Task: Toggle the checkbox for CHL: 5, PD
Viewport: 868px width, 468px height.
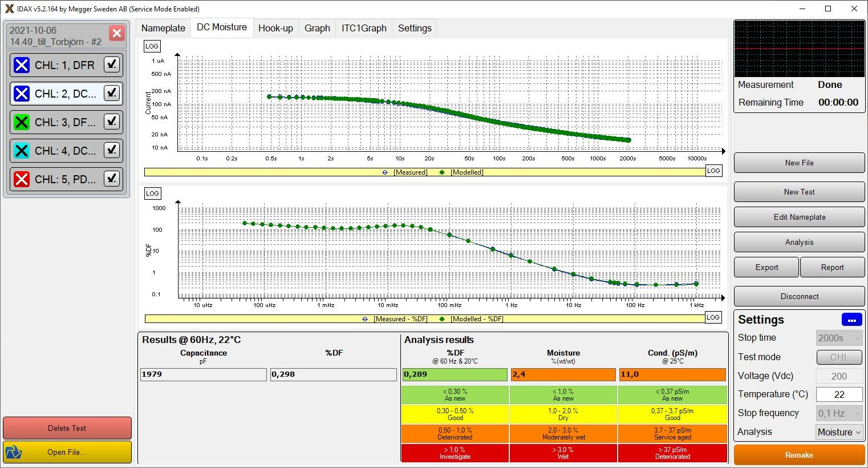Action: tap(112, 179)
